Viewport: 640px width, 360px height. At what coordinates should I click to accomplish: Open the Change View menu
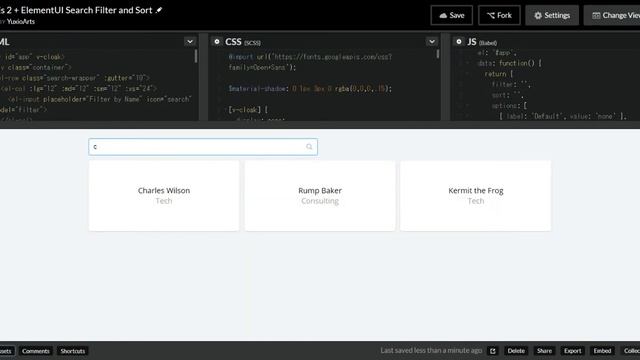pyautogui.click(x=612, y=16)
